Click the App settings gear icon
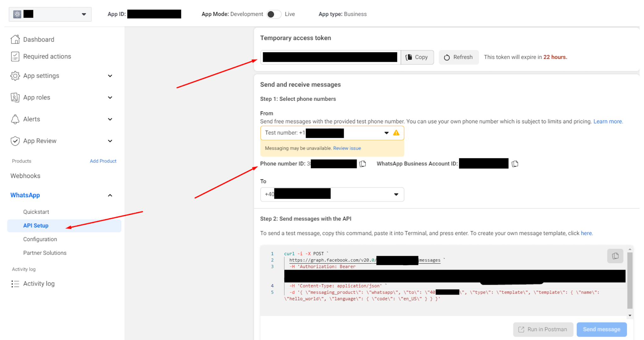 [x=15, y=76]
